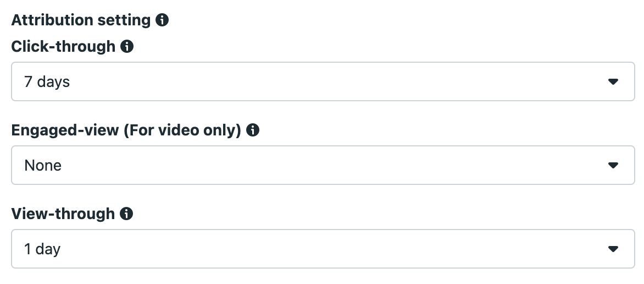
Task: Show info for Engaged-view (For video only)
Action: pyautogui.click(x=253, y=130)
